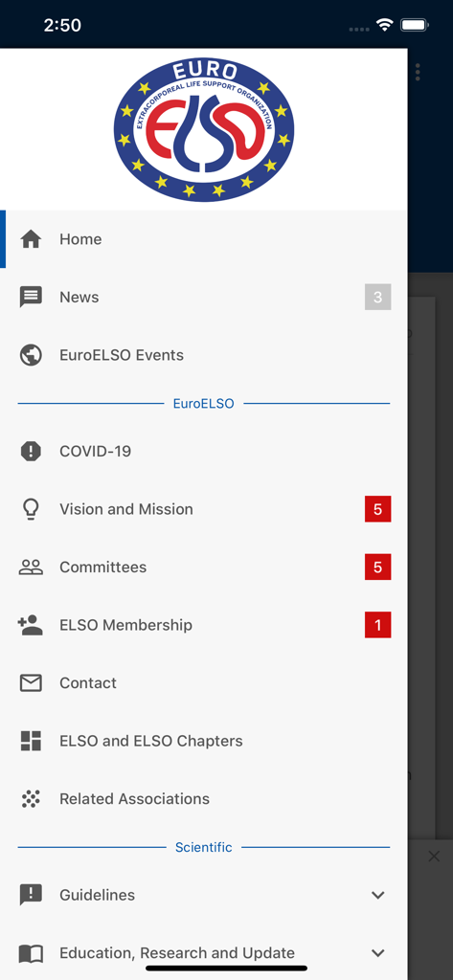The image size is (453, 980).
Task: Tap the battery status icon
Action: pos(414,26)
